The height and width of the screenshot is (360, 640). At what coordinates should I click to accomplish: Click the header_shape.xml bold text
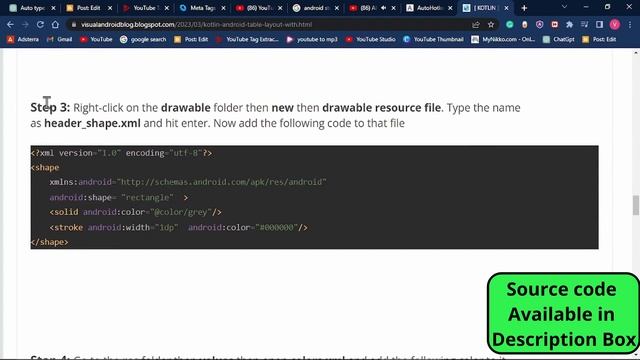tap(92, 123)
